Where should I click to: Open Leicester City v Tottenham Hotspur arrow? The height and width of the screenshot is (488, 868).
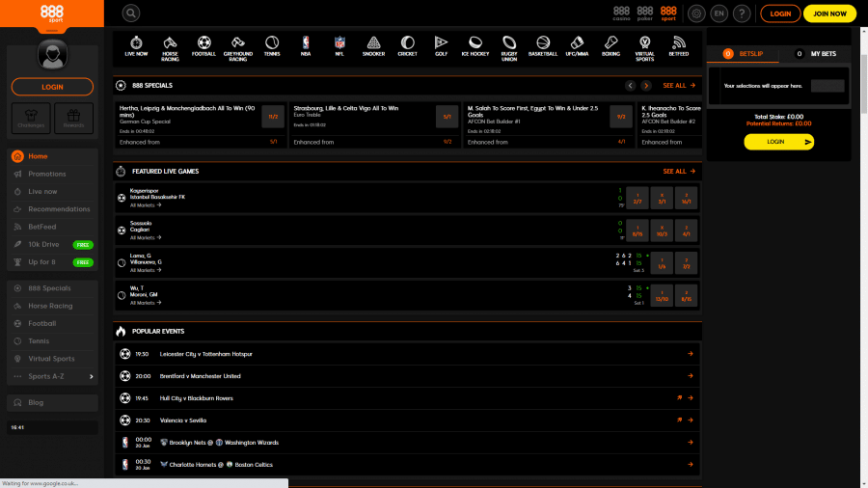(691, 354)
